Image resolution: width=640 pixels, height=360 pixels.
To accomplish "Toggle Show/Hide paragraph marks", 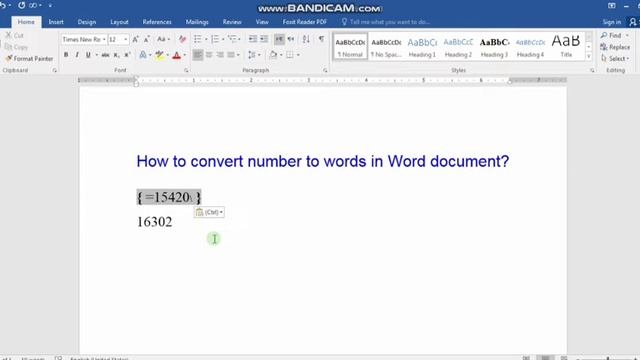I will pyautogui.click(x=321, y=39).
